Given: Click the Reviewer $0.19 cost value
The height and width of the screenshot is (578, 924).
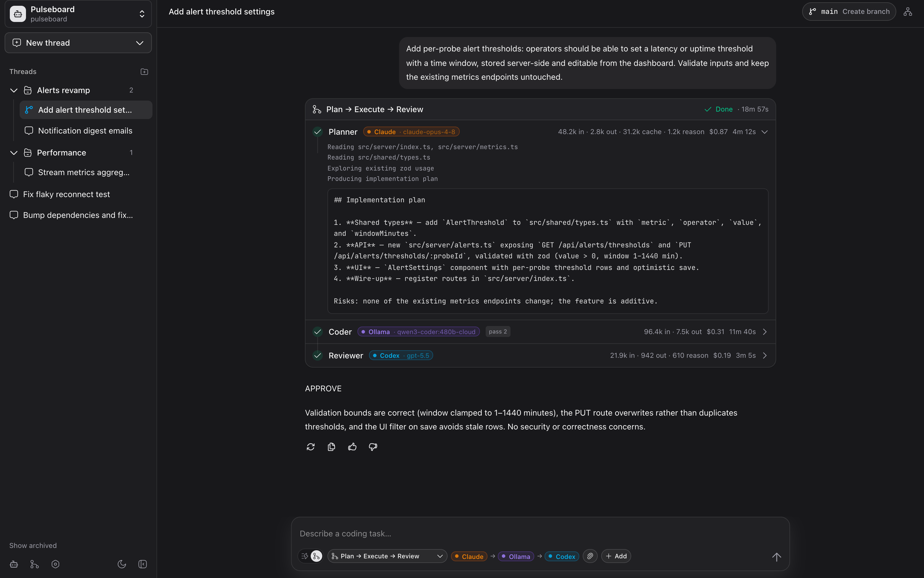Looking at the screenshot, I should [722, 355].
